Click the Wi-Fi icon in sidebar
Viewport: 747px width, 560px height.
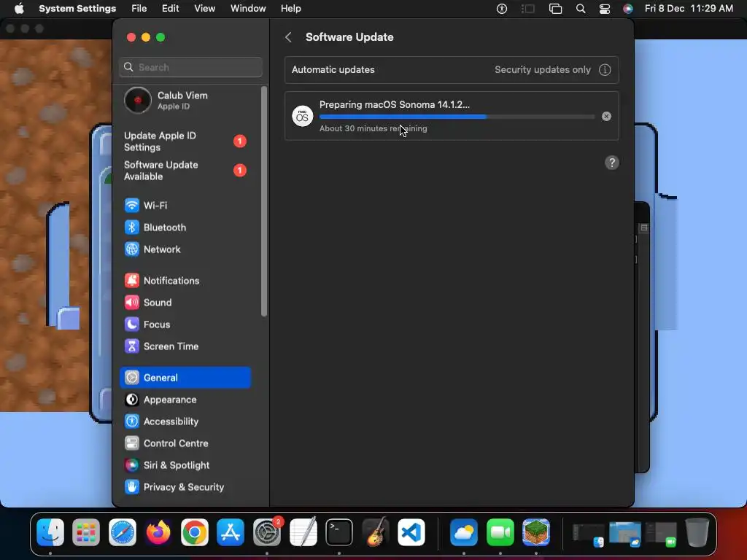[132, 205]
